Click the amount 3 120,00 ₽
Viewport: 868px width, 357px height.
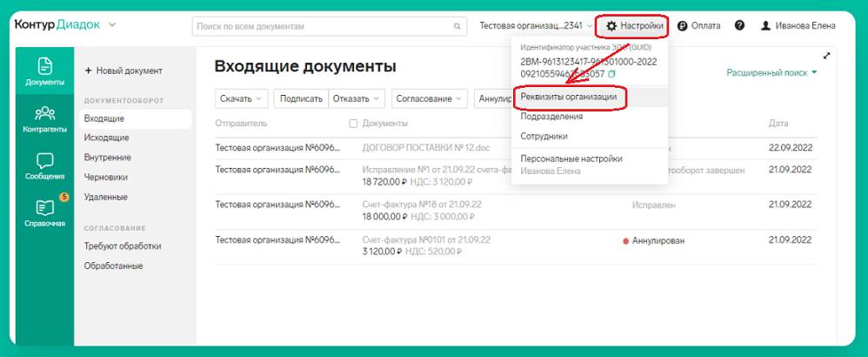tap(382, 252)
